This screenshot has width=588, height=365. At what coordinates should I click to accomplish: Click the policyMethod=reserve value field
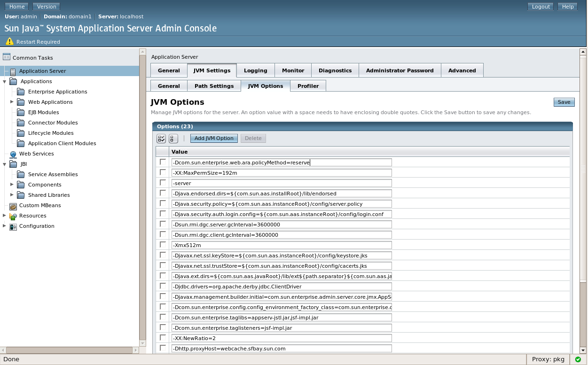[281, 163]
